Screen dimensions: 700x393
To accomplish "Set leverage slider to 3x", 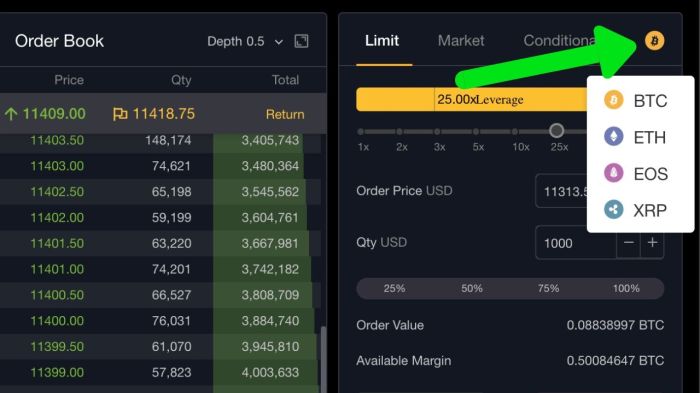I will coord(438,132).
